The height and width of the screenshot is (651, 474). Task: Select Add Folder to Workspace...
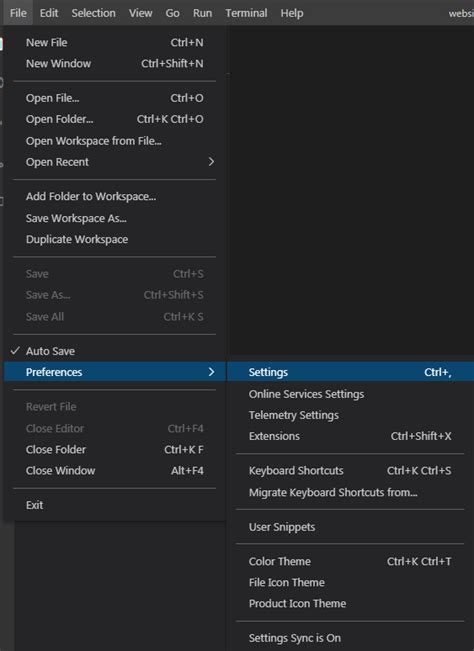coord(115,196)
